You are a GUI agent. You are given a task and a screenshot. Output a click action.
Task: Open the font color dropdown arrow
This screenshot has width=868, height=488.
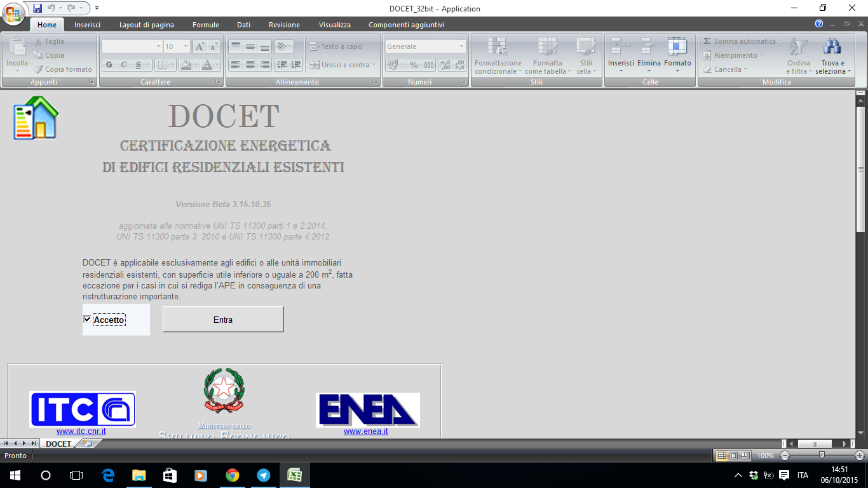point(217,65)
